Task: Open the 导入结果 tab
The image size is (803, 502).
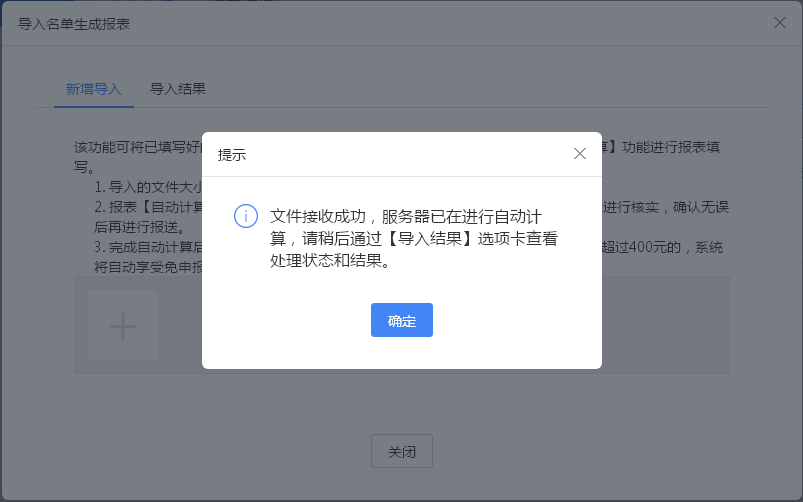Action: (x=178, y=88)
